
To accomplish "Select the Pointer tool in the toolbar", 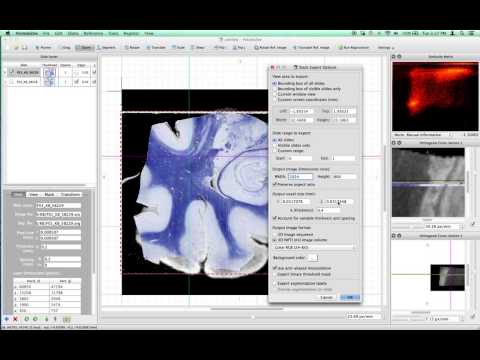I will click(44, 48).
